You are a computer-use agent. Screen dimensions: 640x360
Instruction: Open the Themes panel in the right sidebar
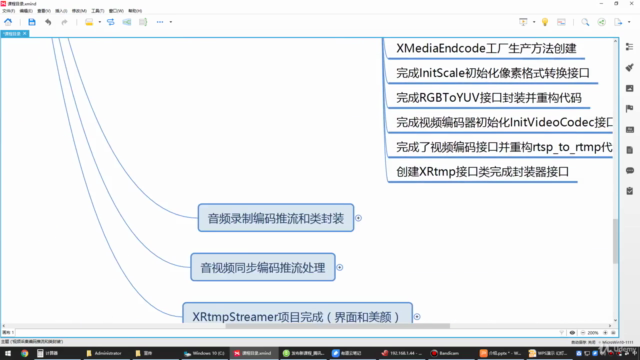pos(629,129)
